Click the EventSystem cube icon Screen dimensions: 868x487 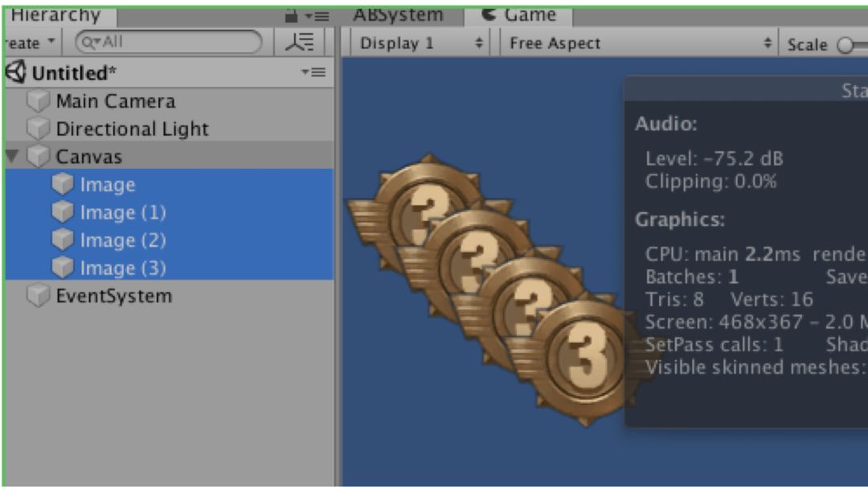(39, 296)
